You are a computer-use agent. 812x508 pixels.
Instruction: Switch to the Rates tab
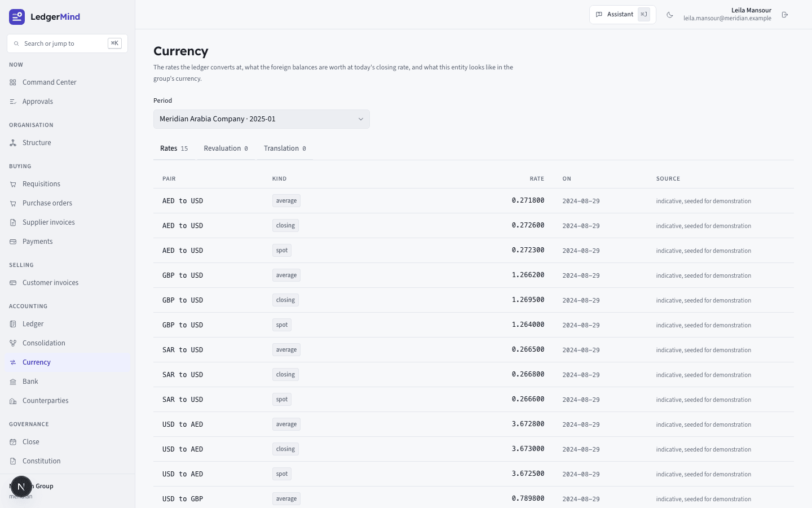pyautogui.click(x=174, y=148)
